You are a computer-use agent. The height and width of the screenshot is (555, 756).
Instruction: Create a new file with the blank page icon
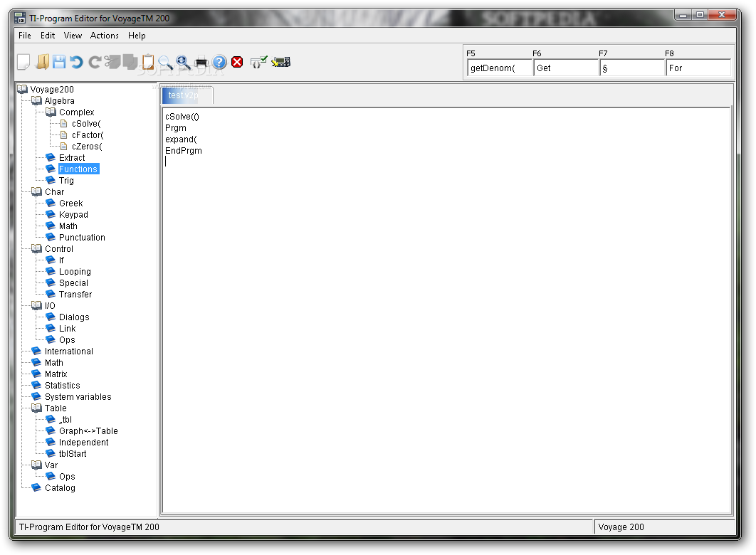pos(23,62)
